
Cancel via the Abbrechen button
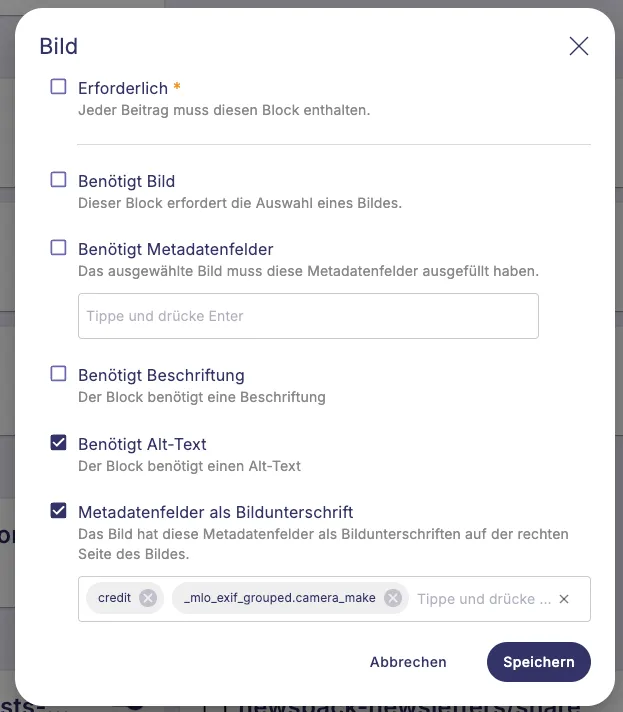(x=408, y=662)
